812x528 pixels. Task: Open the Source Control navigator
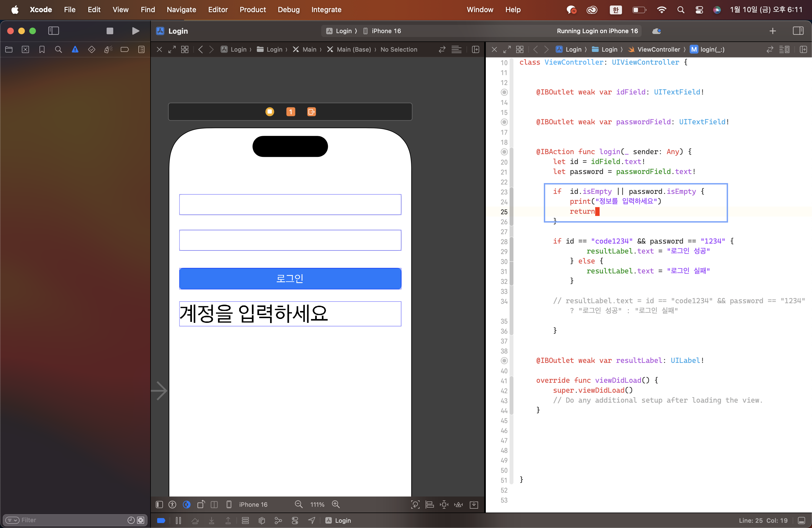[x=25, y=50]
